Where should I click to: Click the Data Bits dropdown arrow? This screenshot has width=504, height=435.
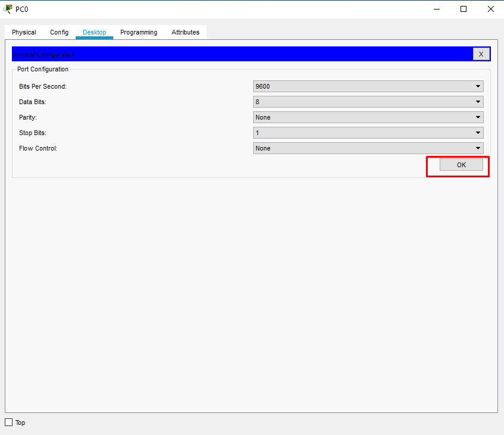pos(477,101)
